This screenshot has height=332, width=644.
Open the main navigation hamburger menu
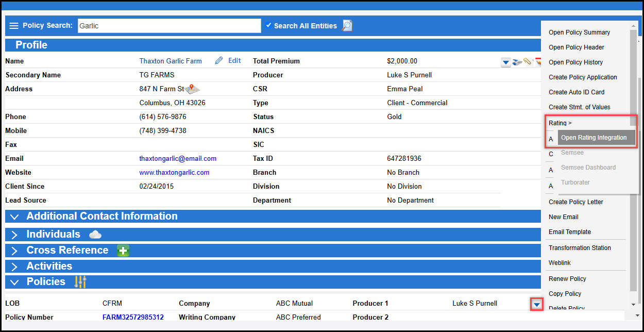tap(14, 25)
